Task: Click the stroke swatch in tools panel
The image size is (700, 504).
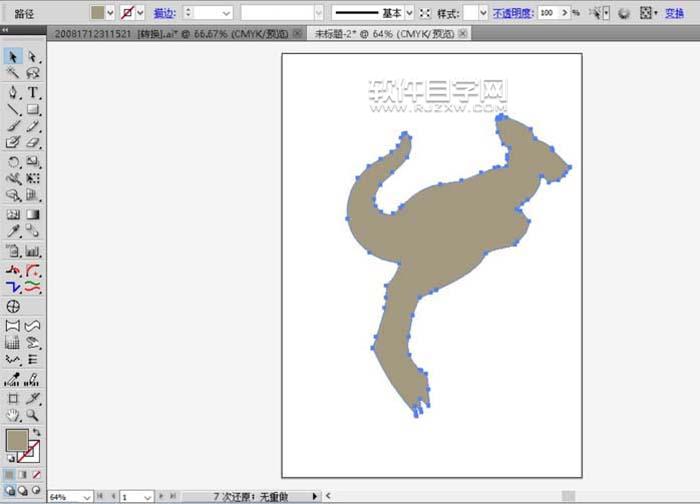Action: 29,451
